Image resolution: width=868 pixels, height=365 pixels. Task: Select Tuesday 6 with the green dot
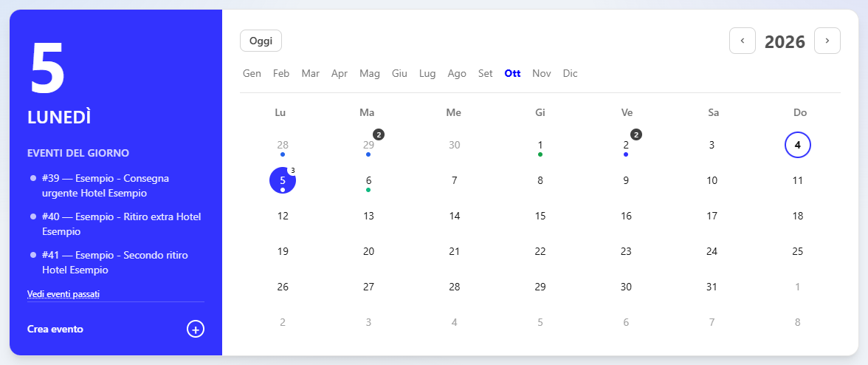369,180
